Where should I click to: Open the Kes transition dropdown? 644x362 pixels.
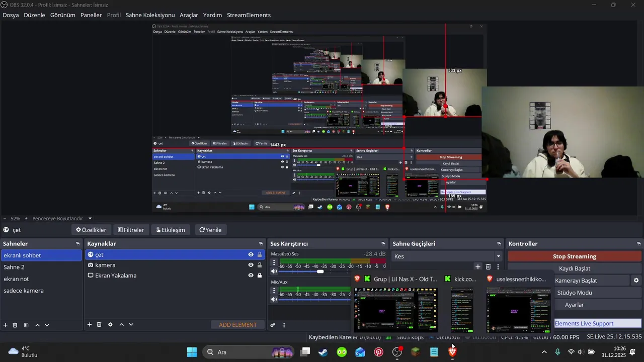(x=447, y=256)
